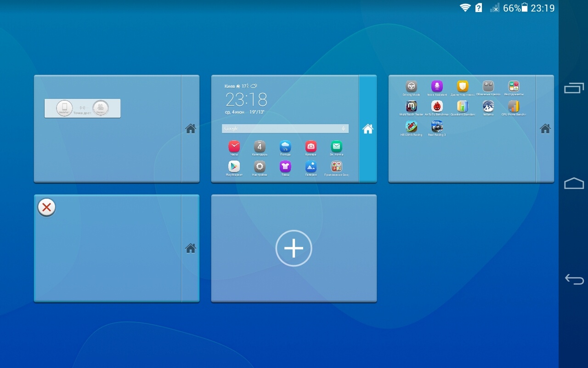Screen dimensions: 588x368
Task: Open the purple Темы shirt icon
Action: click(x=285, y=167)
